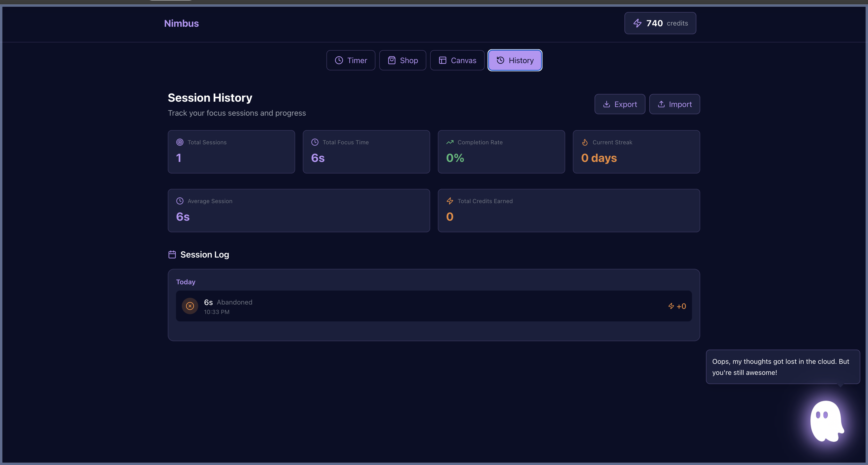This screenshot has width=868, height=465.
Task: Click the abandoned session X icon
Action: 190,306
